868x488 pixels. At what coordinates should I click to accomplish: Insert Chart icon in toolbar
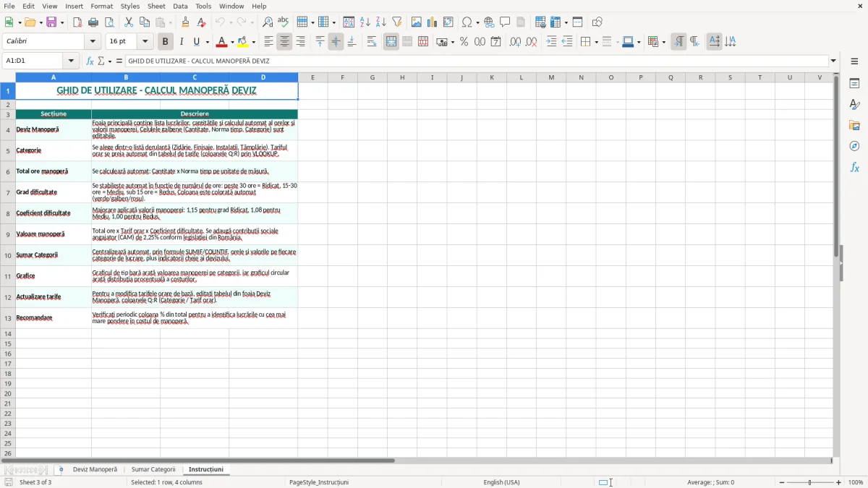coord(433,22)
